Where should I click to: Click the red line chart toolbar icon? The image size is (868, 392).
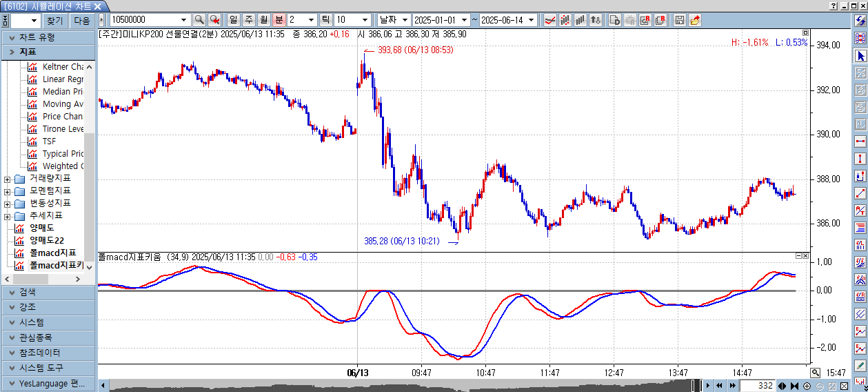[x=549, y=20]
